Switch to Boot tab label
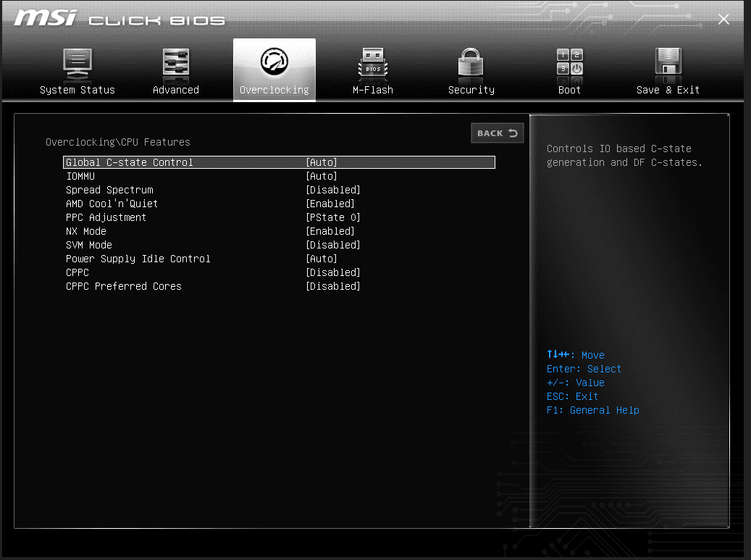 coord(569,90)
